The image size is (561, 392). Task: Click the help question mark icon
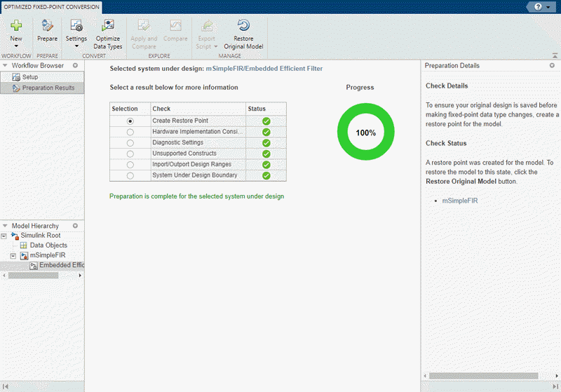coord(537,6)
